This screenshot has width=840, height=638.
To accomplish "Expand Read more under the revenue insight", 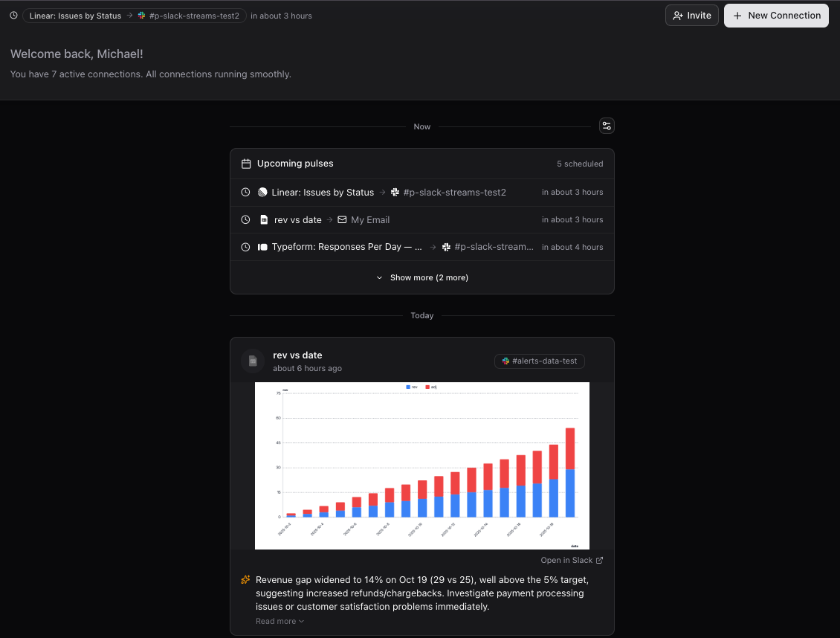I will 280,621.
